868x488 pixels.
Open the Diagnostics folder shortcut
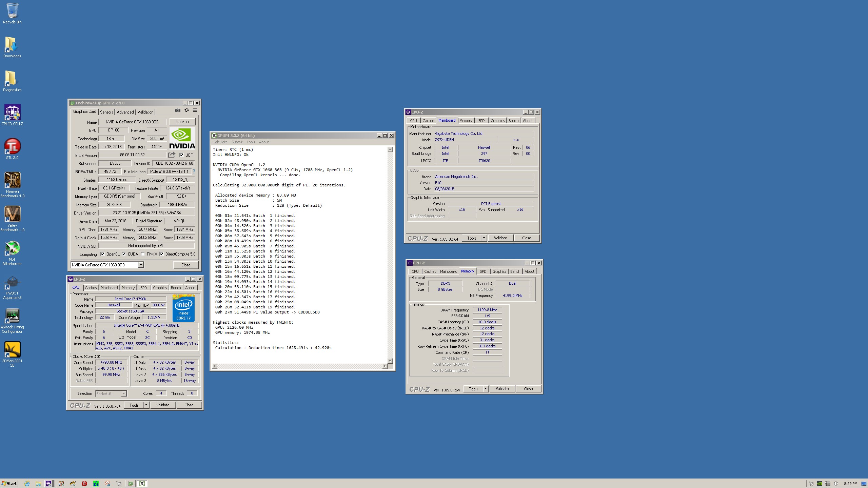click(12, 81)
